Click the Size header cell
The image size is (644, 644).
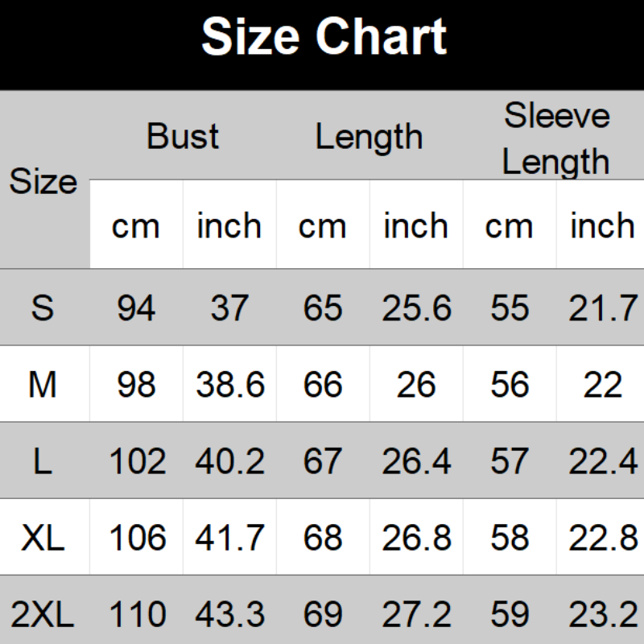point(43,182)
